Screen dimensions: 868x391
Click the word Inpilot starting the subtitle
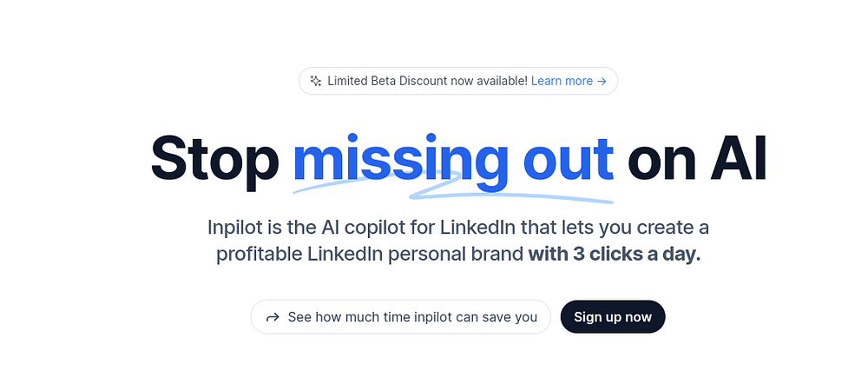pyautogui.click(x=236, y=229)
